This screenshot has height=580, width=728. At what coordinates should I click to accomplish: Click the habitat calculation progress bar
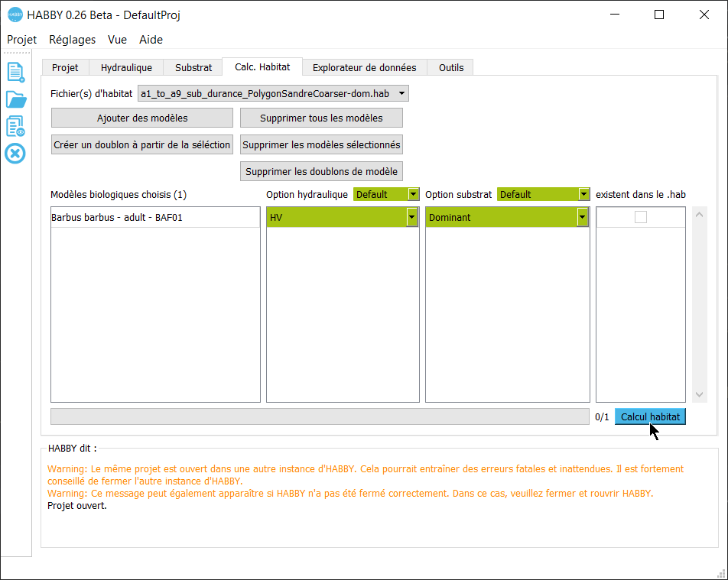pyautogui.click(x=320, y=416)
